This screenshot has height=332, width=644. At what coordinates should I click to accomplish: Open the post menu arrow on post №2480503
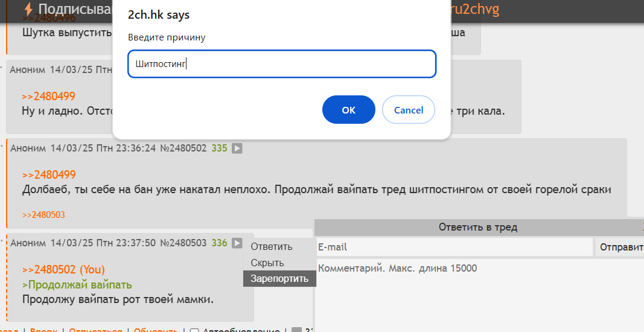237,243
